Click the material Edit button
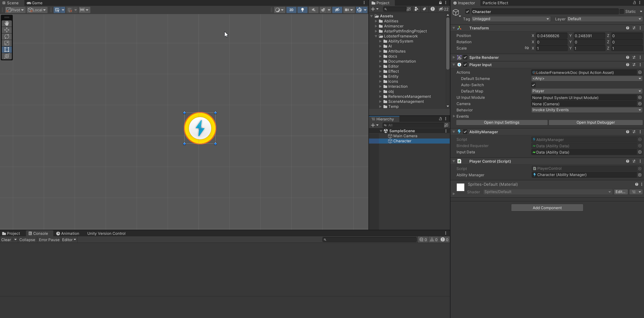644x318 pixels. [620, 192]
